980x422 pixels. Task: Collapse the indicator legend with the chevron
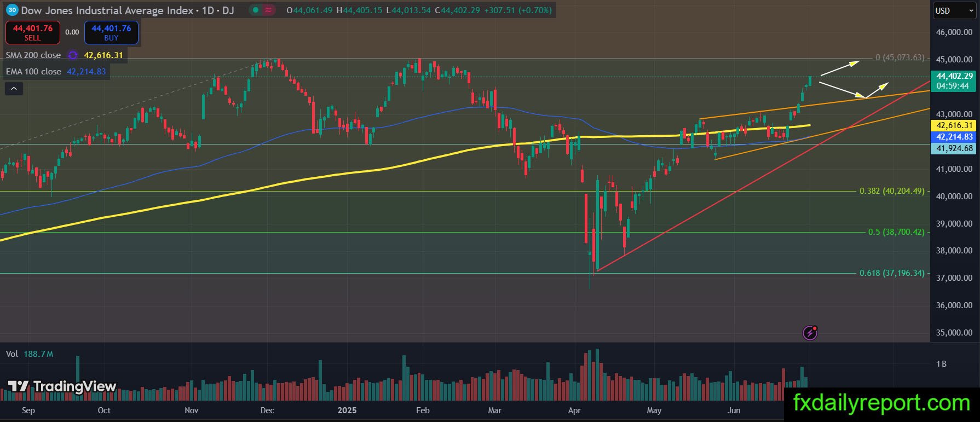coord(14,88)
